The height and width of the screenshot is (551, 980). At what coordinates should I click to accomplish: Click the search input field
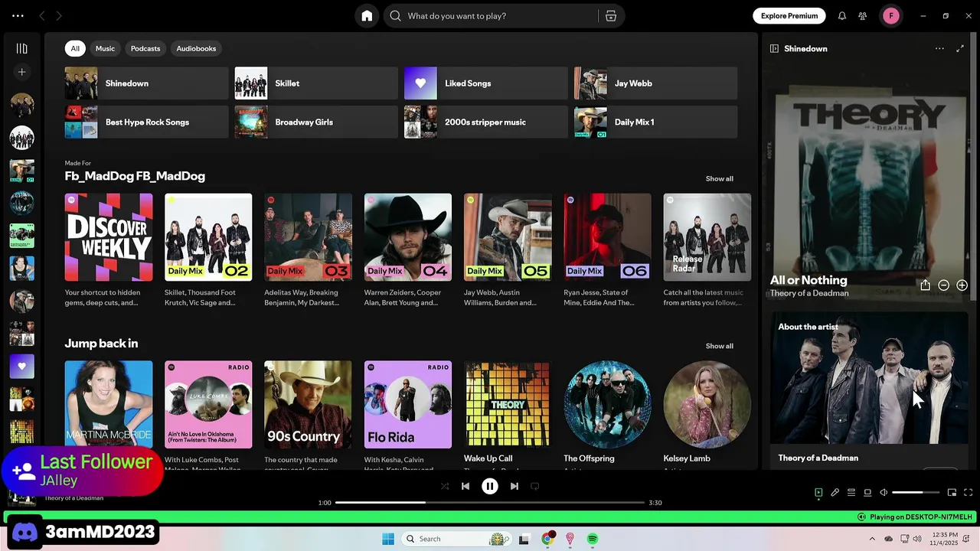(491, 16)
